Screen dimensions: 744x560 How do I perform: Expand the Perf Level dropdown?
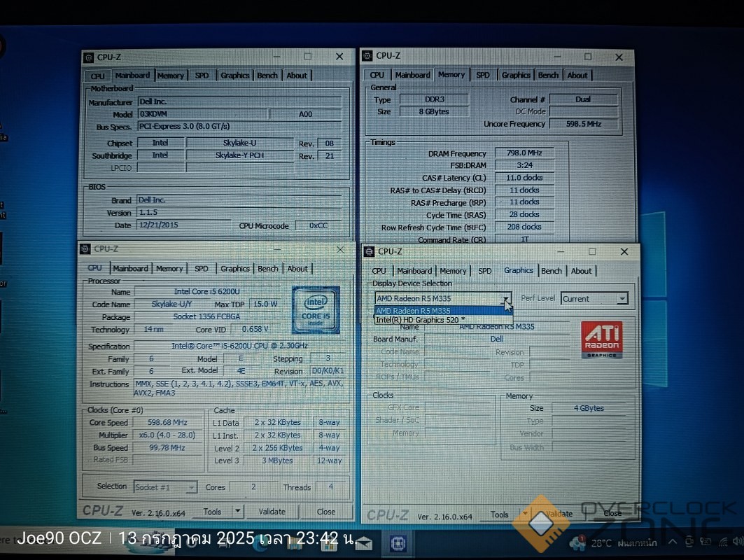(x=621, y=299)
